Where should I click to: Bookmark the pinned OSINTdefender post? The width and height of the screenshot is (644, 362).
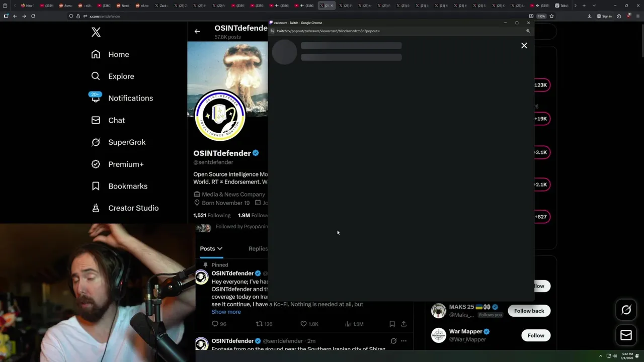pyautogui.click(x=392, y=324)
